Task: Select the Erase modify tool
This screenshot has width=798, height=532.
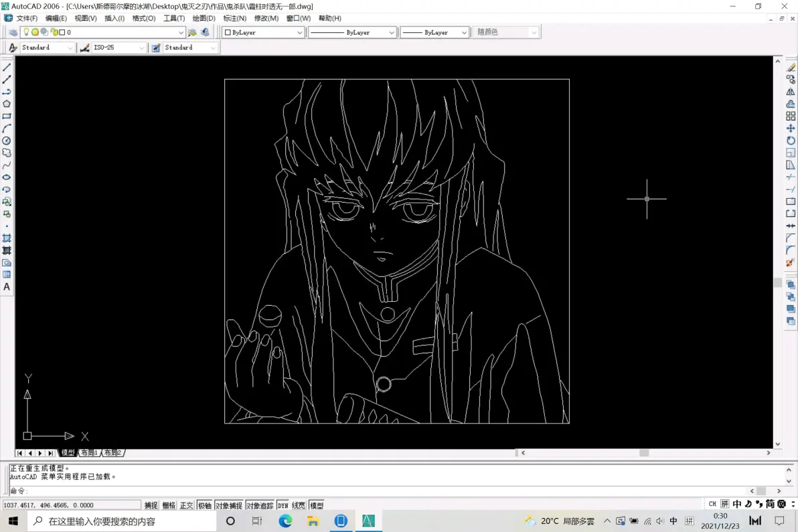Action: [x=791, y=67]
